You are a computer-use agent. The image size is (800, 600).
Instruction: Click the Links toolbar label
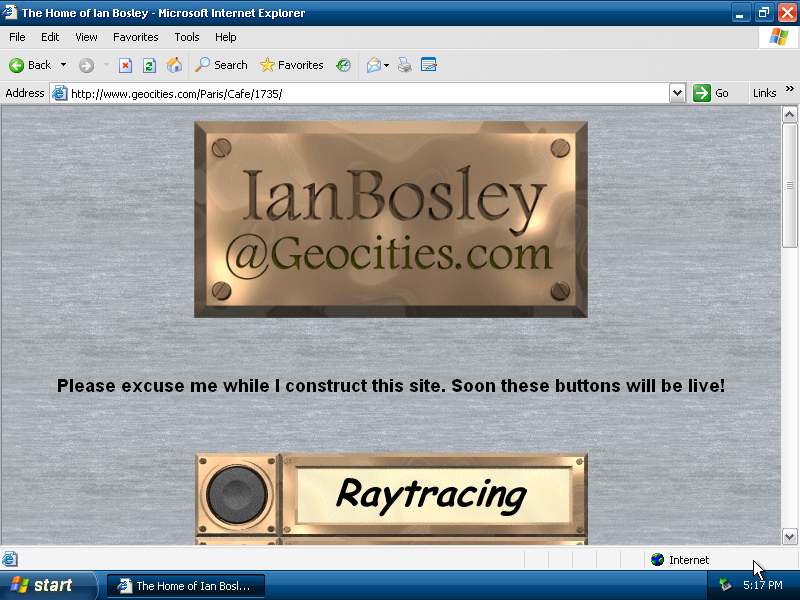click(x=764, y=93)
